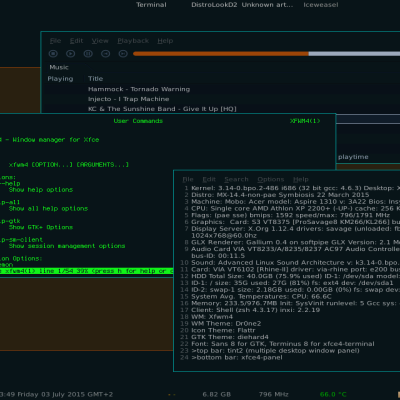This screenshot has height=400, width=400.
Task: Open the music player File menu
Action: point(55,41)
